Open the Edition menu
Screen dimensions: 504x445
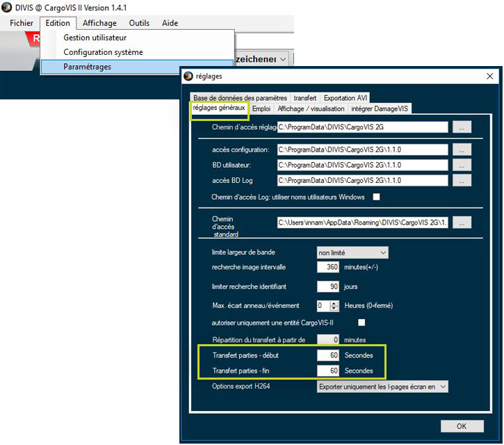tap(58, 23)
